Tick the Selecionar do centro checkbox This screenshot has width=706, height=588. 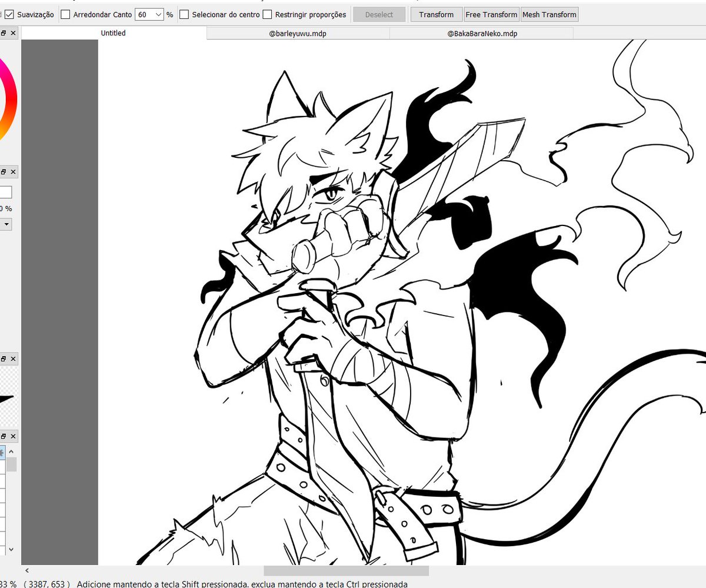[x=184, y=14]
